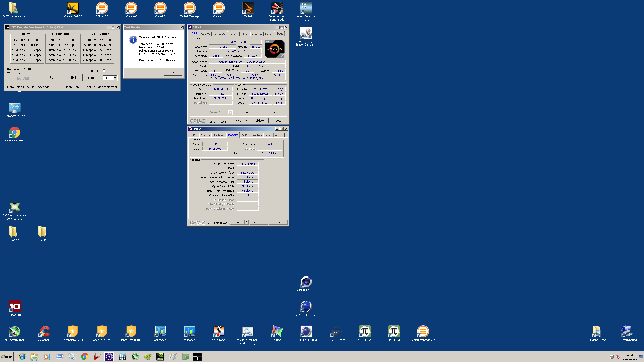The height and width of the screenshot is (362, 644).
Task: Open the D3DOverrider.exe shortcut
Action: coord(14,211)
